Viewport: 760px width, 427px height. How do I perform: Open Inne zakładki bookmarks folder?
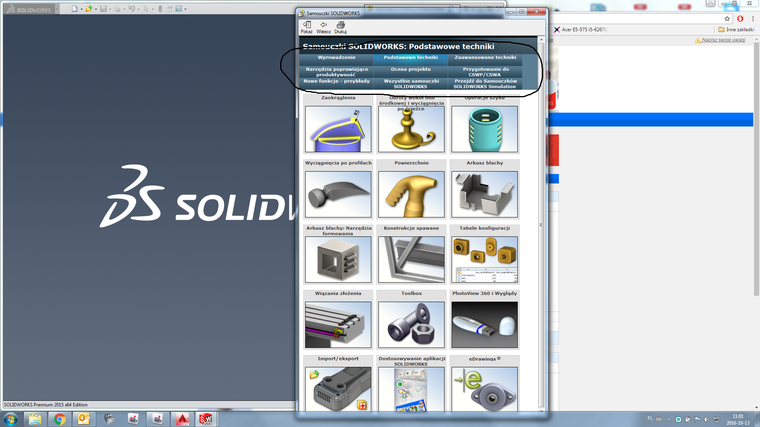[x=736, y=30]
